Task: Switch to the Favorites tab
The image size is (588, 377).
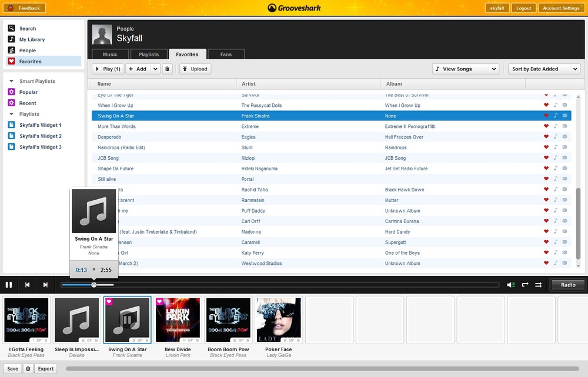Action: (x=188, y=54)
